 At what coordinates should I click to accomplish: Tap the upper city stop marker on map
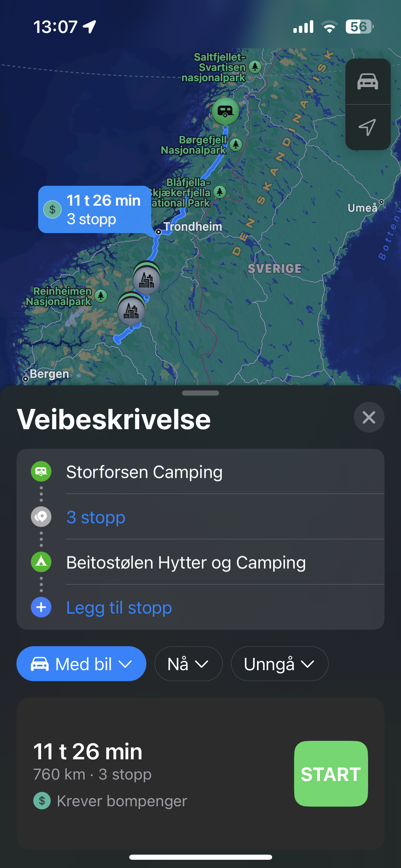(147, 280)
